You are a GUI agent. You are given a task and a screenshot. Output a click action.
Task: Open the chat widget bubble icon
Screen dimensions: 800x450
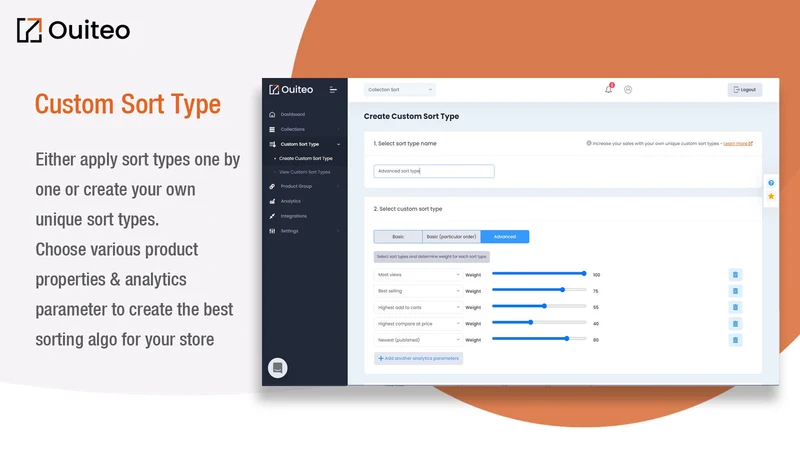coord(278,368)
